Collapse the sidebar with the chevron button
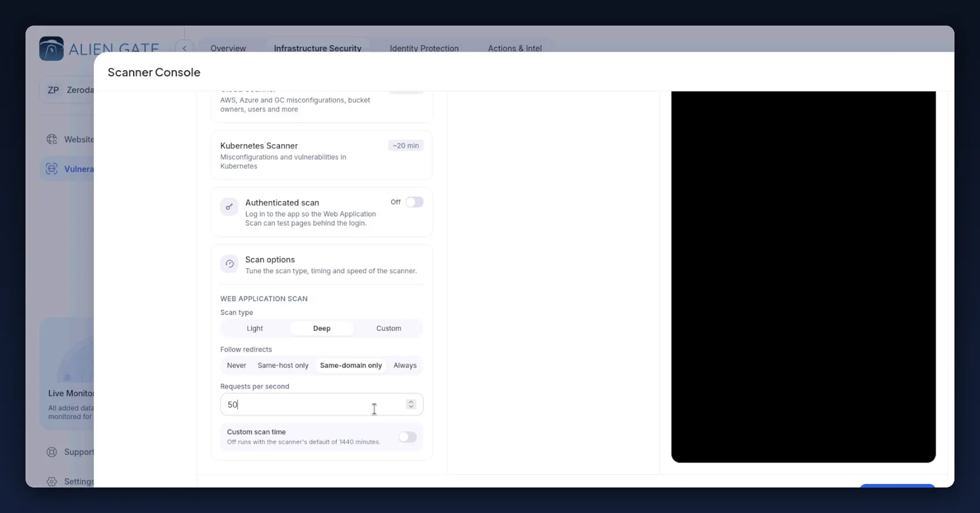The height and width of the screenshot is (513, 980). pos(184,48)
